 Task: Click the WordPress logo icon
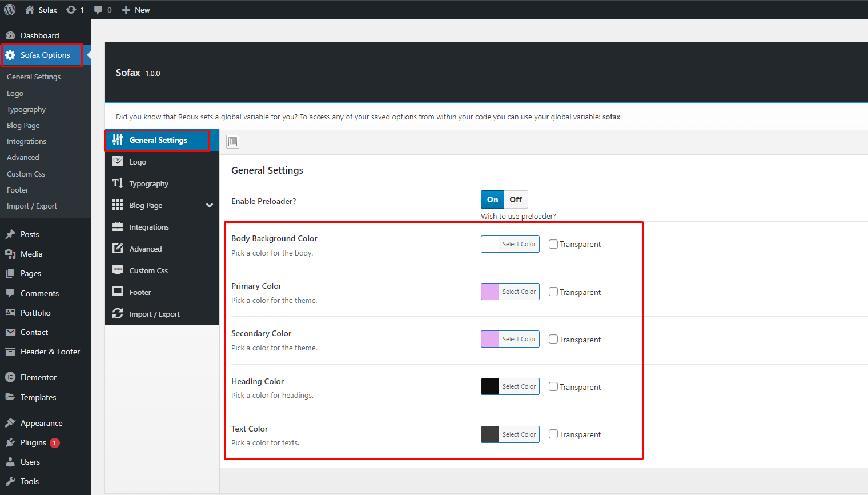click(x=10, y=10)
